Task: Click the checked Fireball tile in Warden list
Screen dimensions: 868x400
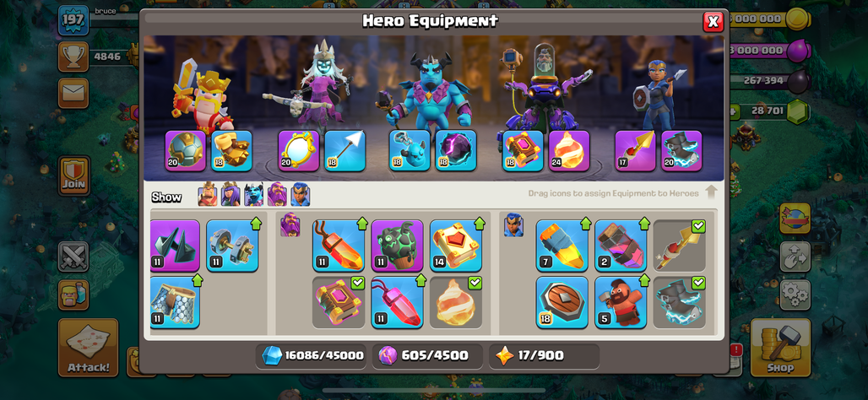Action: coord(456,303)
